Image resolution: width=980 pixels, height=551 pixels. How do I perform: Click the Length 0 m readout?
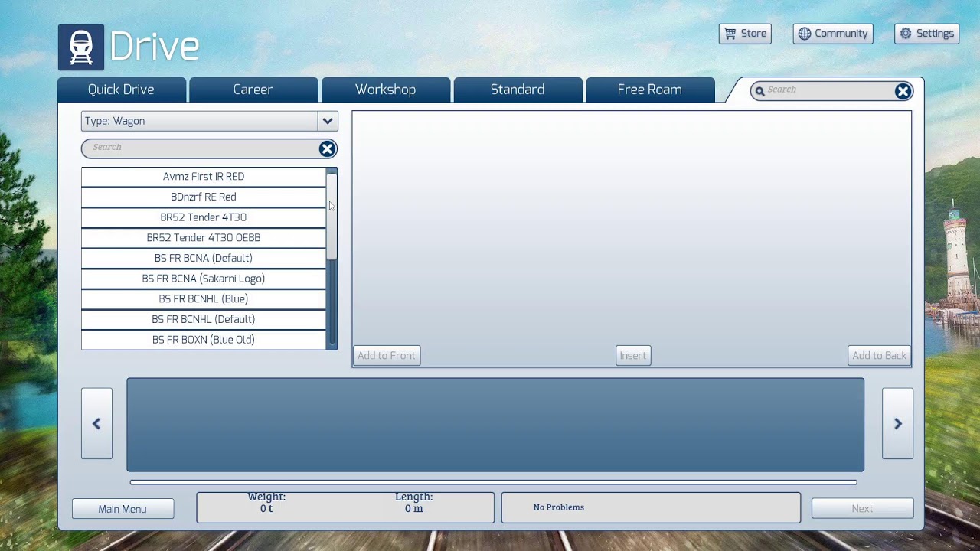pos(413,503)
